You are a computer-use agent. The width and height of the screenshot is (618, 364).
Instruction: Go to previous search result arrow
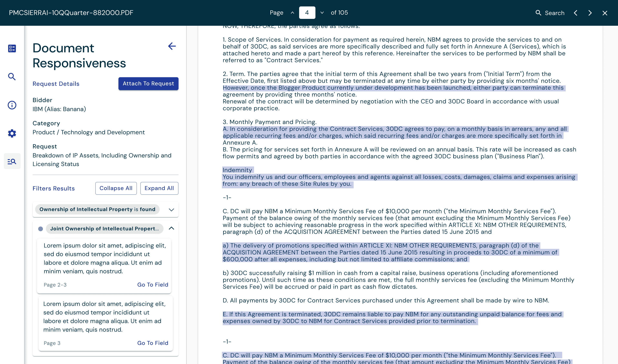click(576, 13)
